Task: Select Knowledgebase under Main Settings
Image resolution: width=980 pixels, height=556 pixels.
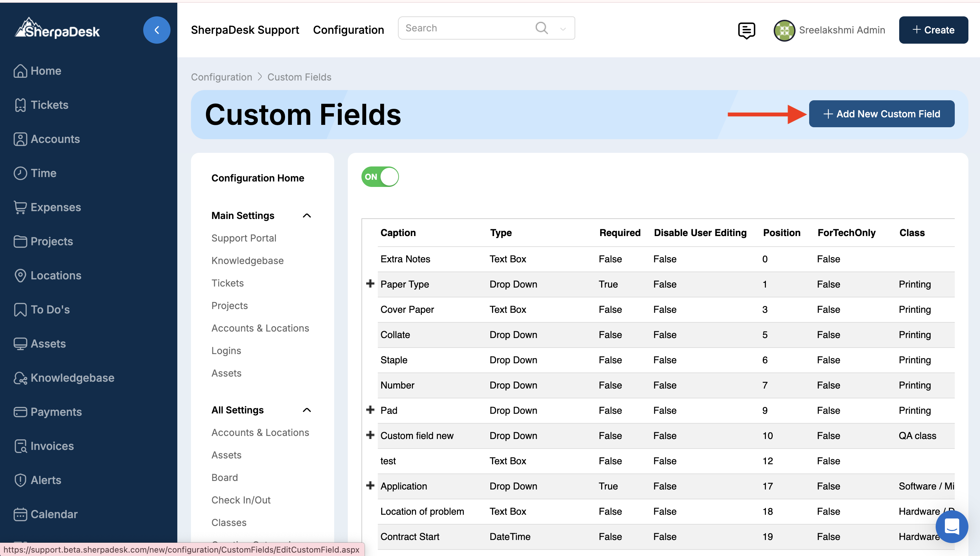Action: click(247, 261)
